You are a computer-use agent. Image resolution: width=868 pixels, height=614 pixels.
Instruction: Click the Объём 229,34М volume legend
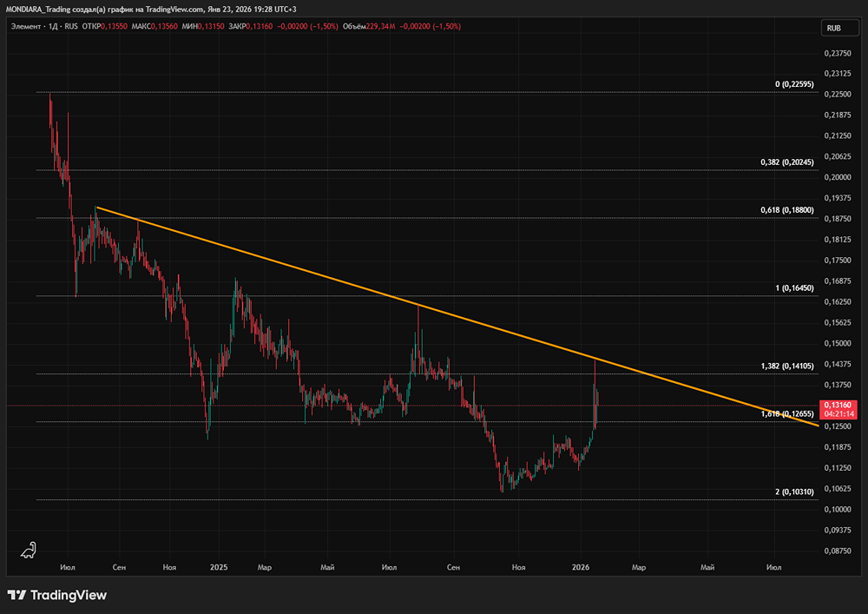tap(369, 26)
